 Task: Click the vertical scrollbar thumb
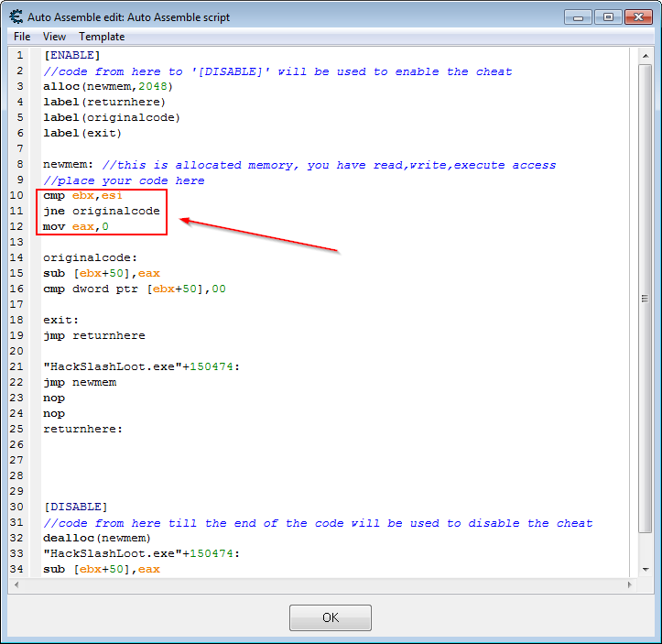tap(646, 298)
